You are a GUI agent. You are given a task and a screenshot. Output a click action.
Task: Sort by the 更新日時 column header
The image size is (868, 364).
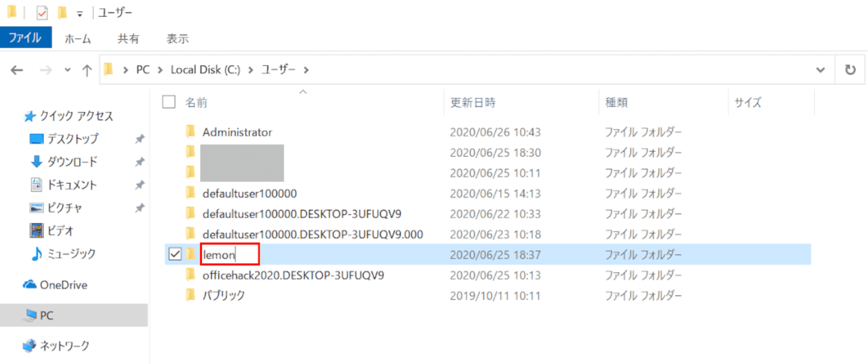[473, 103]
